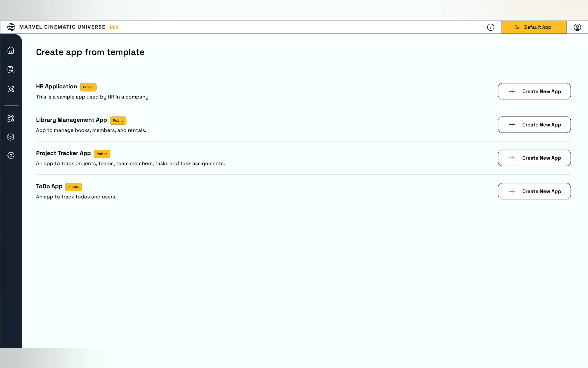Screen dimensions: 588x368
Task: Click the info circle icon
Action: tap(491, 27)
